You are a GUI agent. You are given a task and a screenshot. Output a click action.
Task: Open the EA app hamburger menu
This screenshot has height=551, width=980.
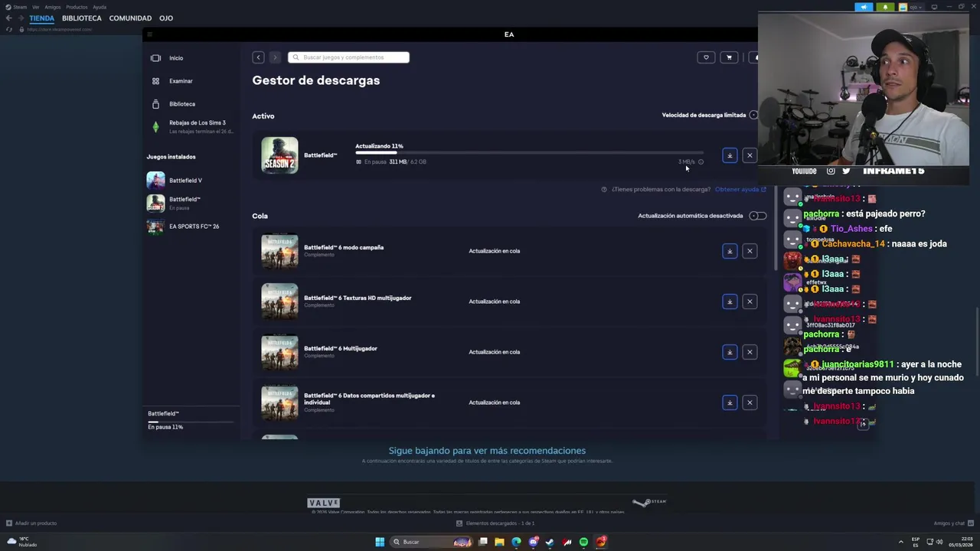[x=150, y=34]
